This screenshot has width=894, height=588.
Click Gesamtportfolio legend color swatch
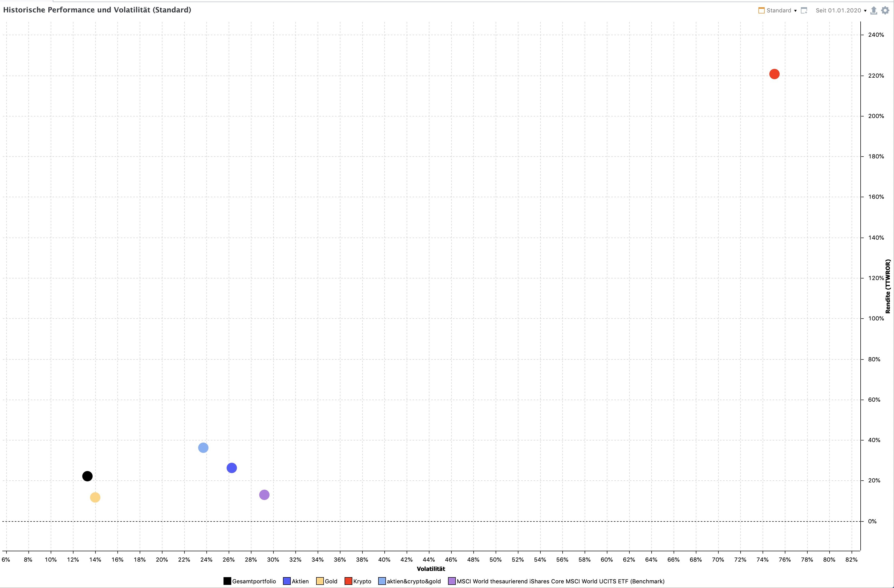click(227, 581)
